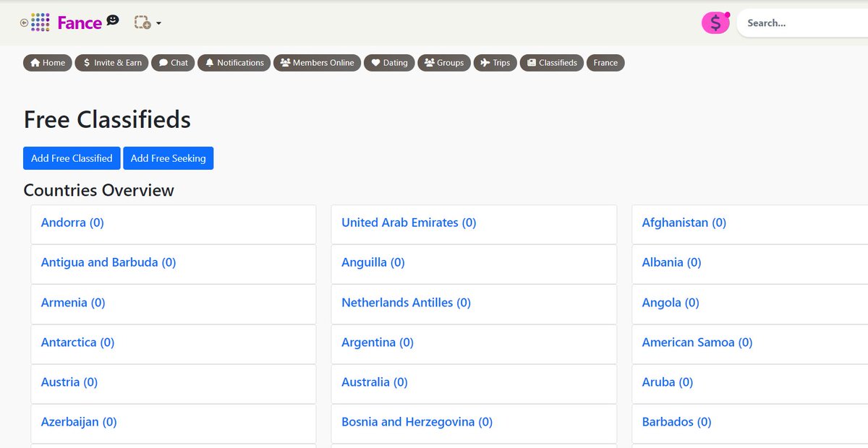Screen dimensions: 868x448
Task: Go to Home in navigation
Action: click(48, 63)
